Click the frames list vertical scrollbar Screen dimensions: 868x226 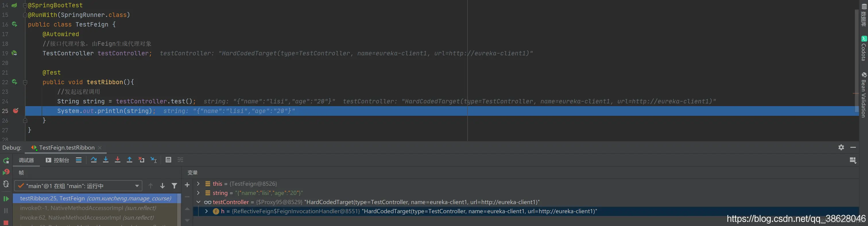(179, 209)
